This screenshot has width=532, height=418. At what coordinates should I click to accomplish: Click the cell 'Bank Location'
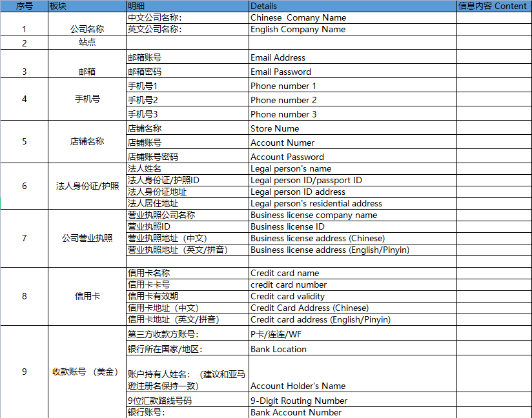click(353, 348)
